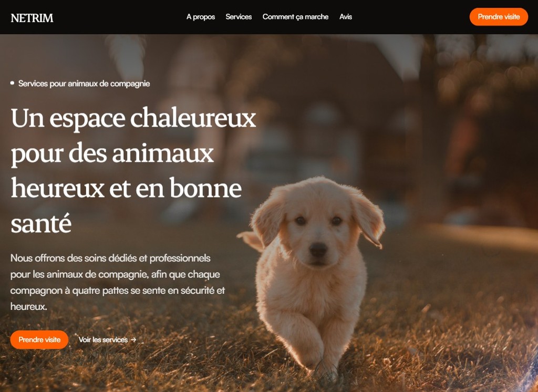Click the heading line pour des animaux

point(112,154)
